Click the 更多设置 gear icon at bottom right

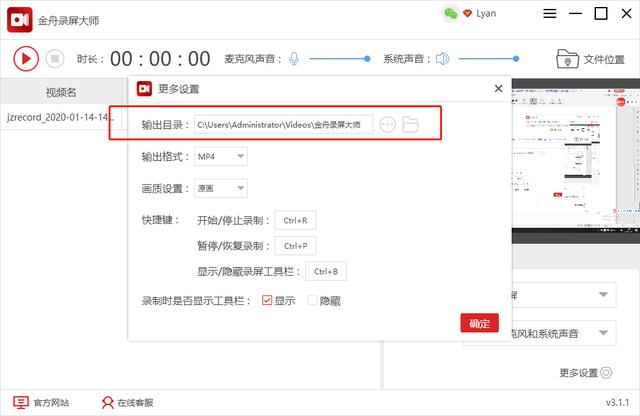click(606, 373)
